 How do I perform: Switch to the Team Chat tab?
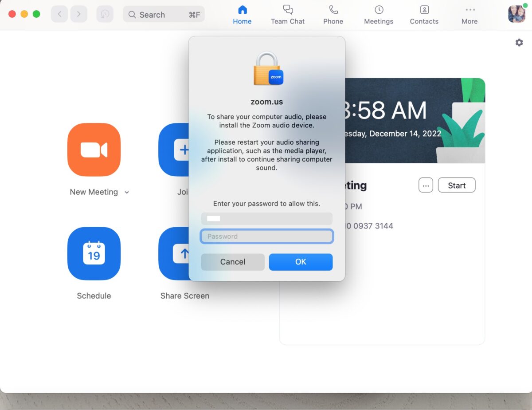(x=288, y=15)
